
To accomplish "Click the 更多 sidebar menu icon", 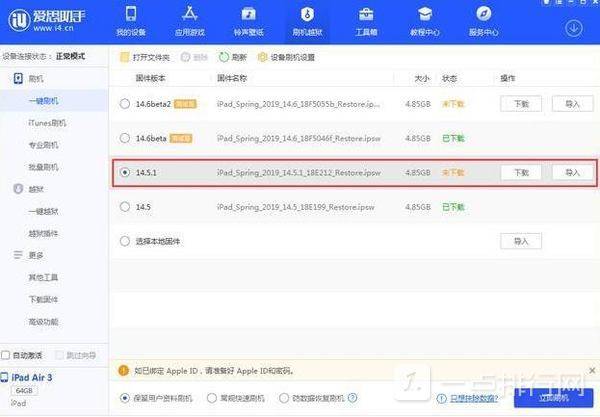I will (x=18, y=255).
